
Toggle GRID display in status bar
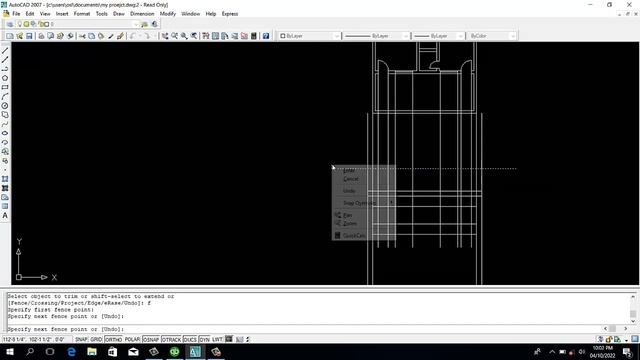click(96, 339)
